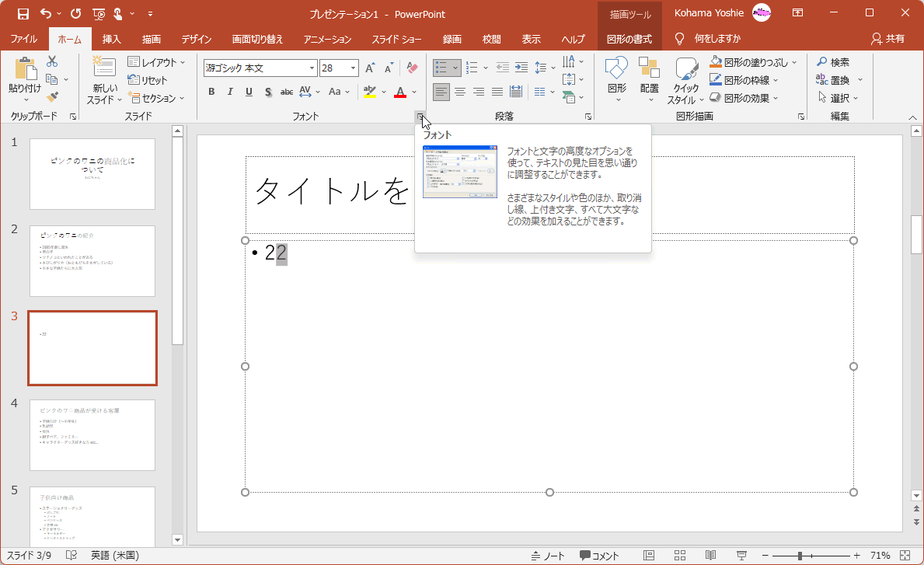Viewport: 924px width, 565px height.
Task: Click the Clear All Formatting eraser icon
Action: coord(413,68)
